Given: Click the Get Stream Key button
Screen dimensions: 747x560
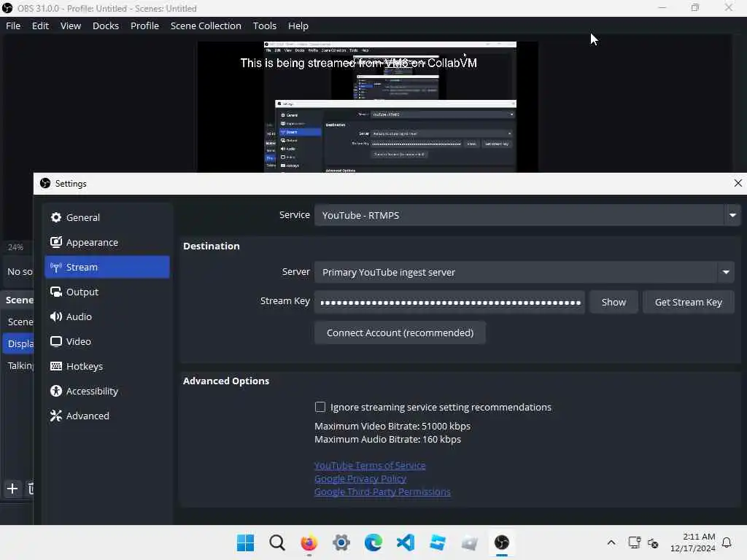Looking at the screenshot, I should (689, 303).
